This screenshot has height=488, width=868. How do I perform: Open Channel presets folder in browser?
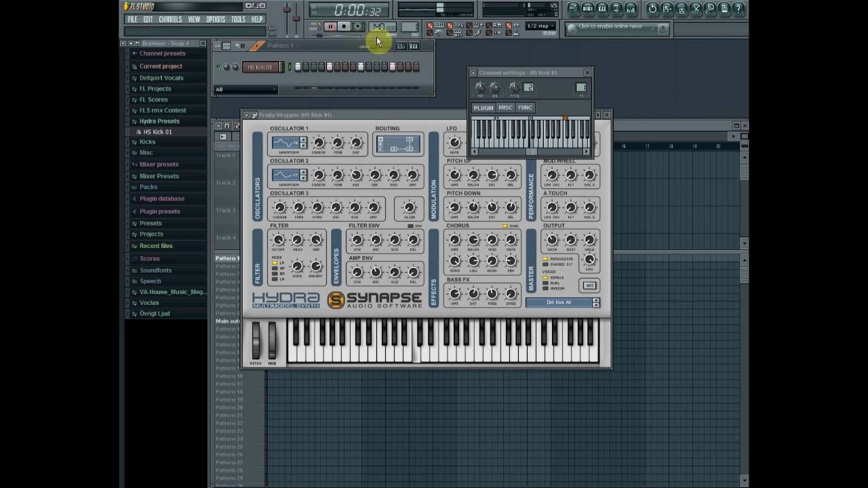162,54
